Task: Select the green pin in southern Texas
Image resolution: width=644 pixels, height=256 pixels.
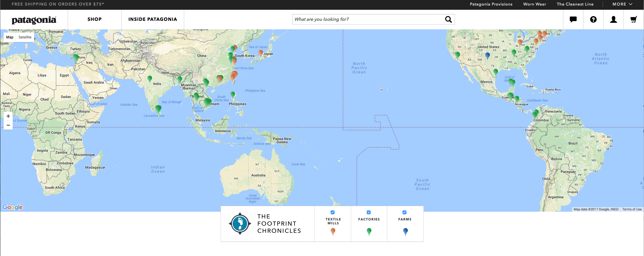Action: coord(495,72)
